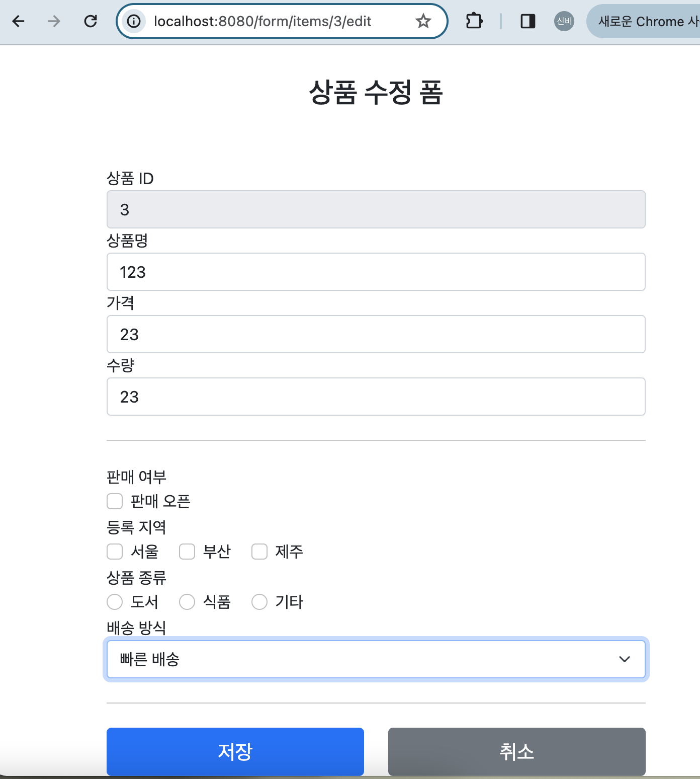View site information icon in address bar

click(x=134, y=21)
